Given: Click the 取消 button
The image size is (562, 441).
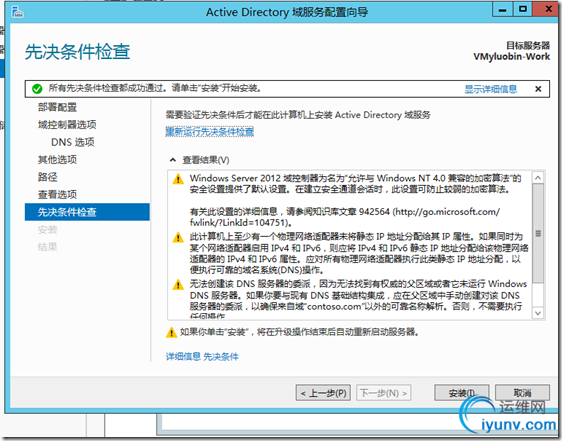Looking at the screenshot, I should click(x=522, y=393).
